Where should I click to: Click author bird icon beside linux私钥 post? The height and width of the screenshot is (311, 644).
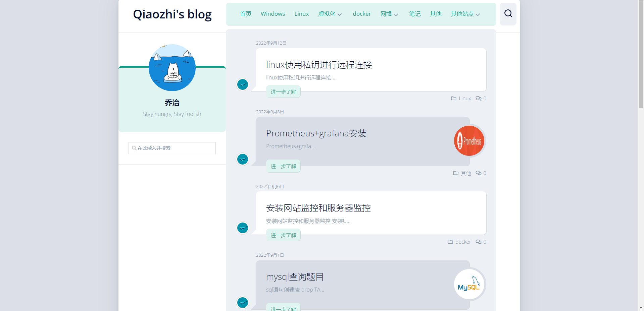243,84
